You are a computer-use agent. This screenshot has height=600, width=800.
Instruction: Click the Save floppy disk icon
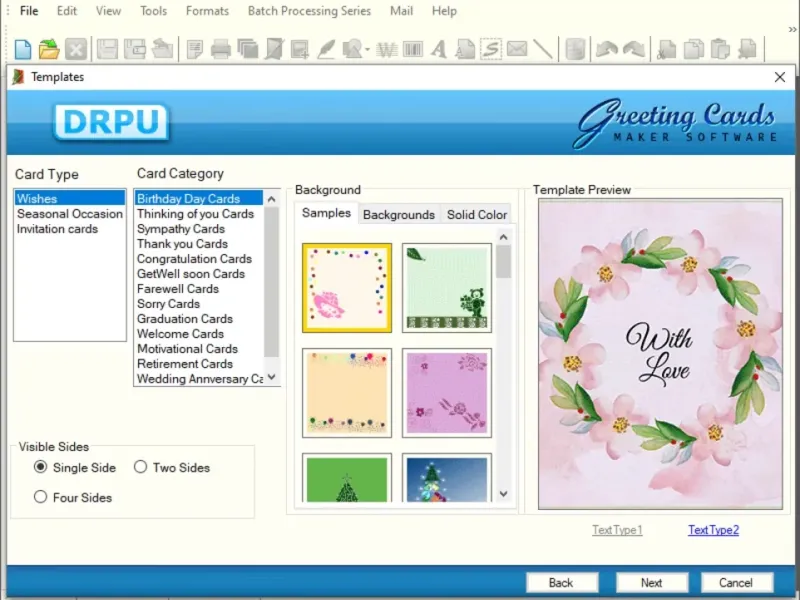[x=107, y=49]
